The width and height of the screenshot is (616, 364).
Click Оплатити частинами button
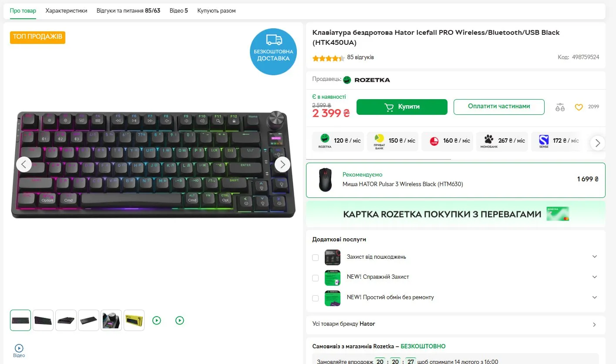(x=499, y=107)
